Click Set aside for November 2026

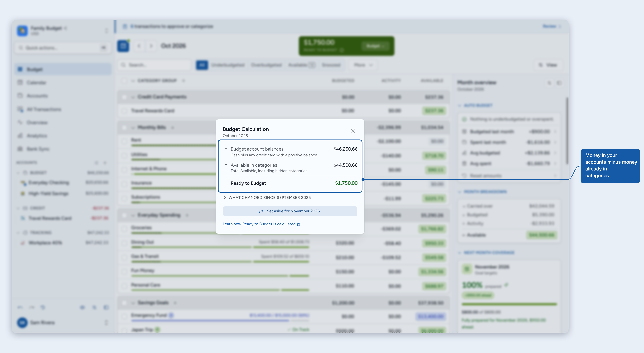pyautogui.click(x=290, y=211)
